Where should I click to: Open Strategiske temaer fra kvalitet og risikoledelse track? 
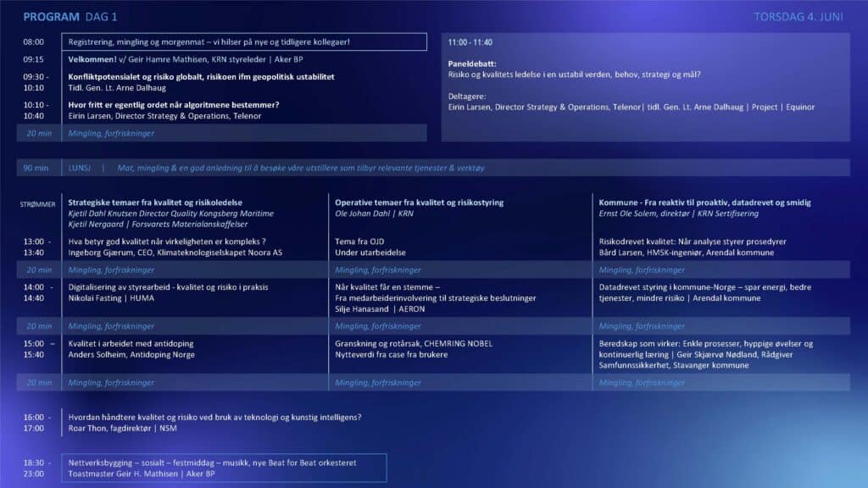[155, 202]
